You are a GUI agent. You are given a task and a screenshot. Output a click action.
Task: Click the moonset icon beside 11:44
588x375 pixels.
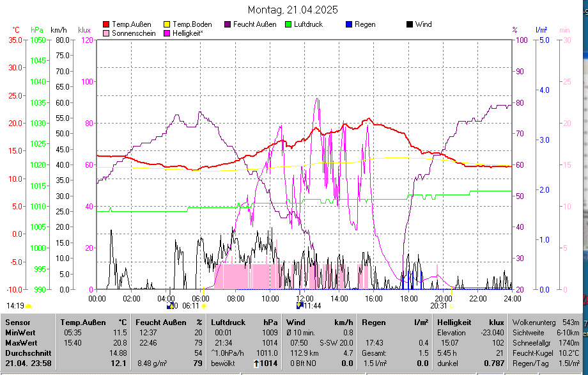point(300,305)
